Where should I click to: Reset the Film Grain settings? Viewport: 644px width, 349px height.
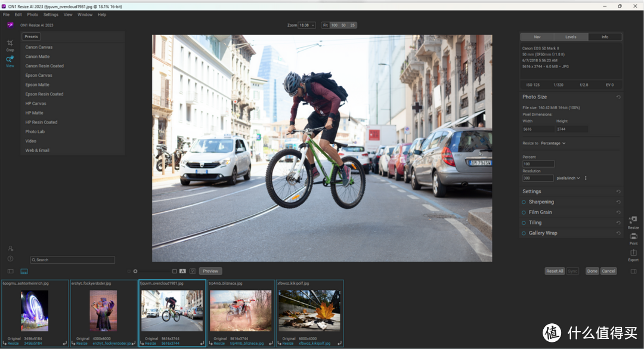tap(618, 212)
